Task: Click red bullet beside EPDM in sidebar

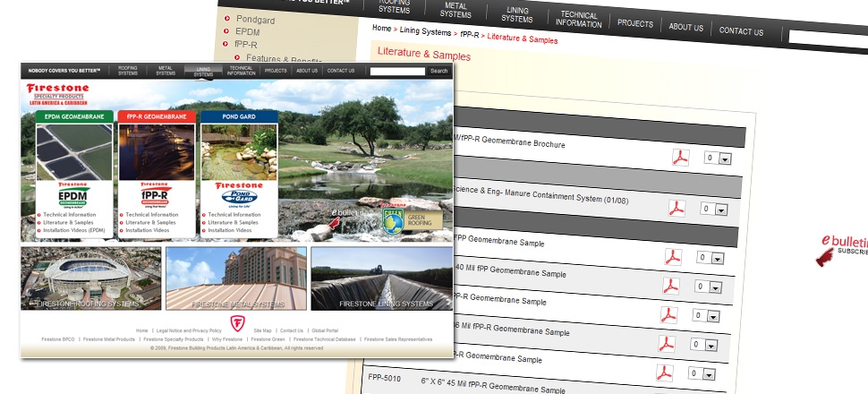Action: pos(226,31)
